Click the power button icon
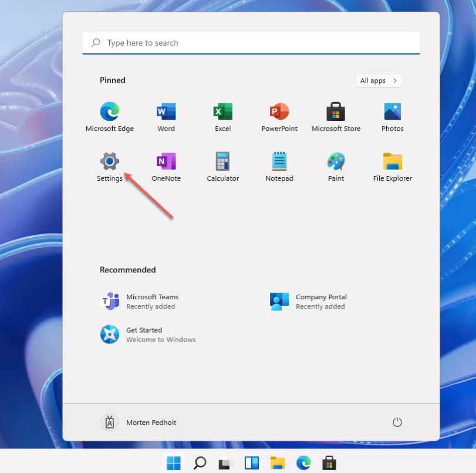 [397, 422]
